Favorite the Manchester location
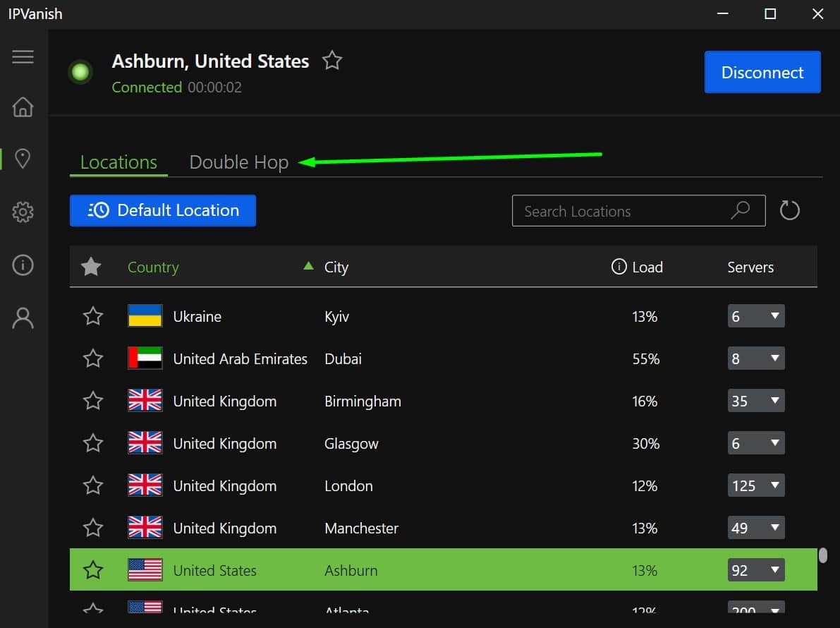 point(93,527)
